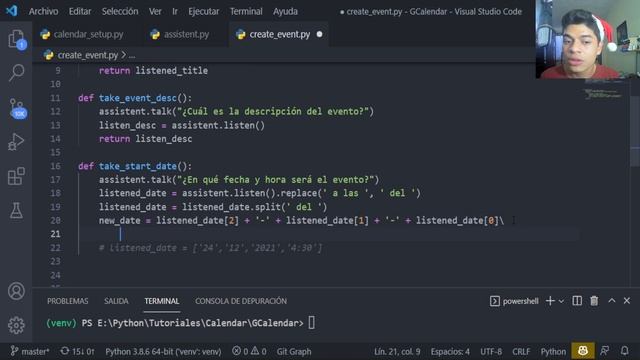Click the yellow face status bar icon
The image size is (640, 360).
pyautogui.click(x=583, y=351)
